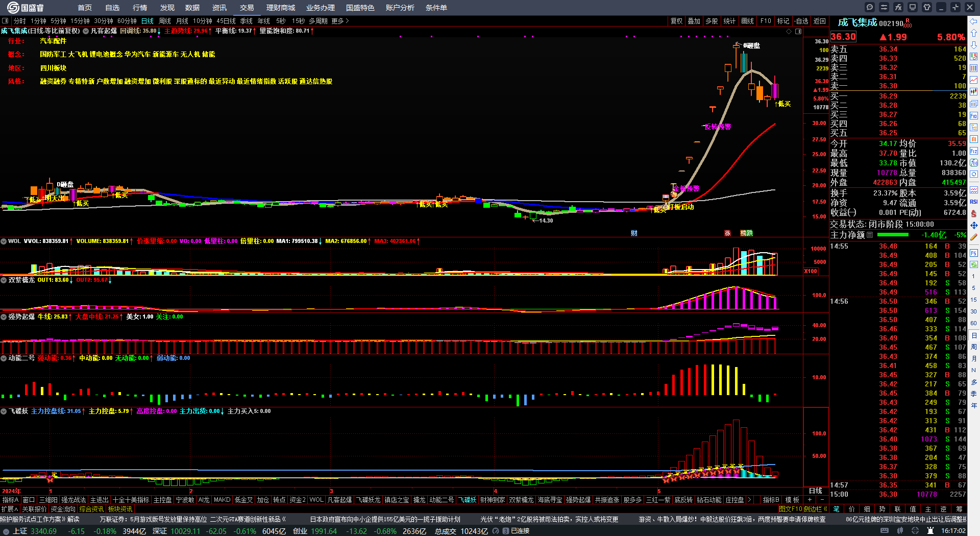The image size is (980, 536).
Task: Expand the WOL indicator pane menu
Action: point(4,241)
